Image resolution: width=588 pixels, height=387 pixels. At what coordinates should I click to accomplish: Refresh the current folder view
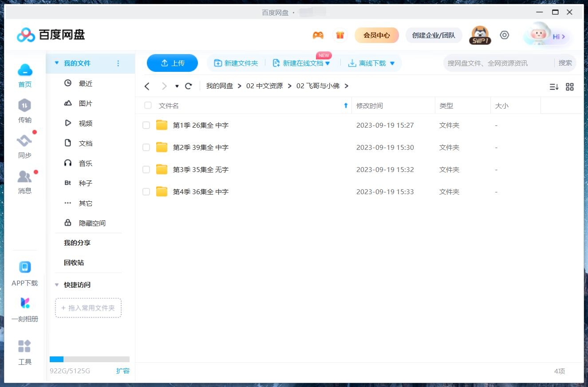pos(188,86)
